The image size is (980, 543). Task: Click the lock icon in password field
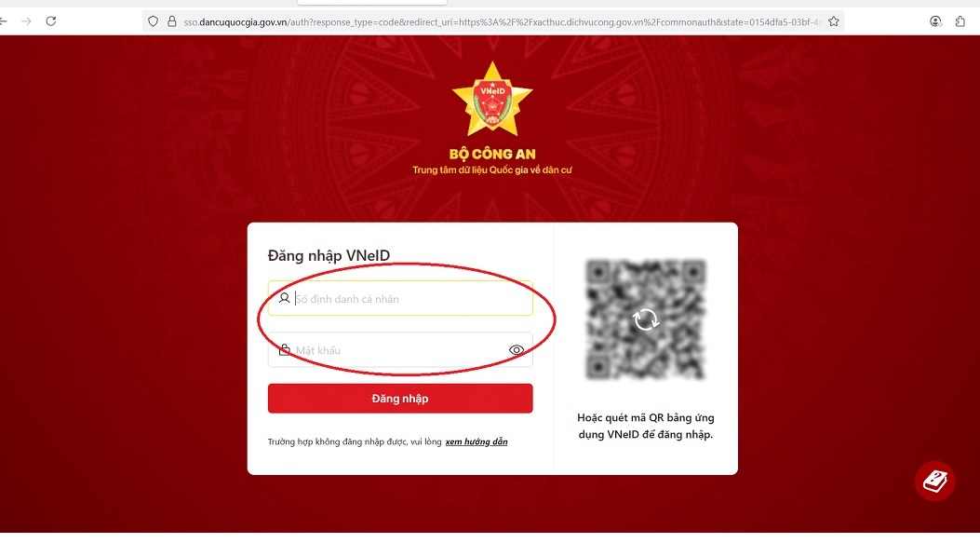pyautogui.click(x=285, y=349)
